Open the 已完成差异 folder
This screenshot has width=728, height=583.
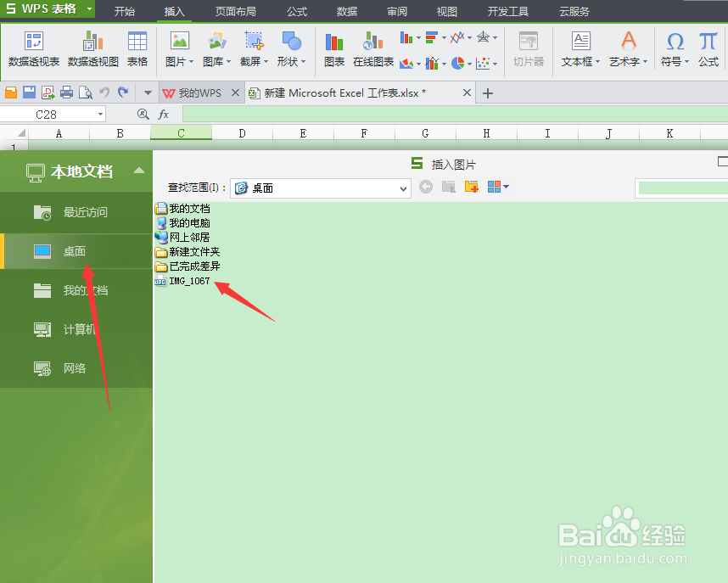point(188,266)
